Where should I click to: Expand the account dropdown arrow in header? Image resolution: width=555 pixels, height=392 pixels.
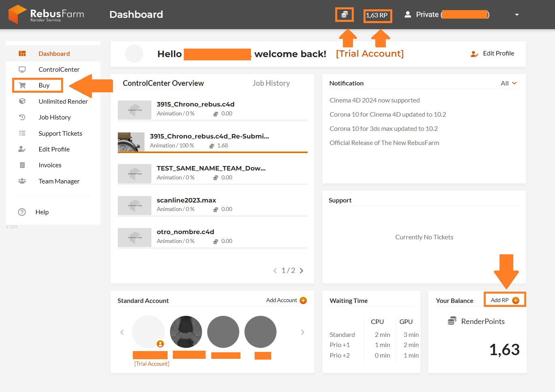tap(517, 15)
